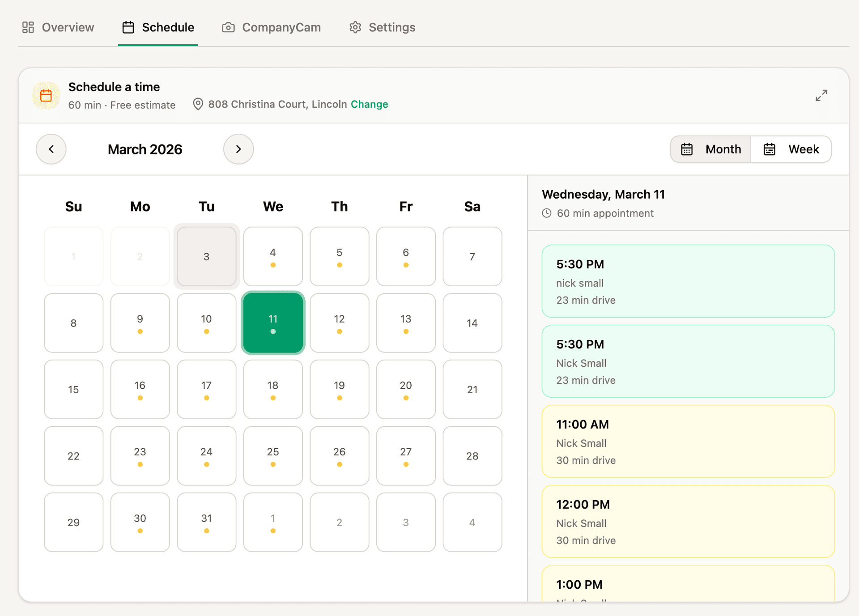The image size is (859, 616).
Task: Click the location pin icon near the address
Action: click(x=198, y=104)
